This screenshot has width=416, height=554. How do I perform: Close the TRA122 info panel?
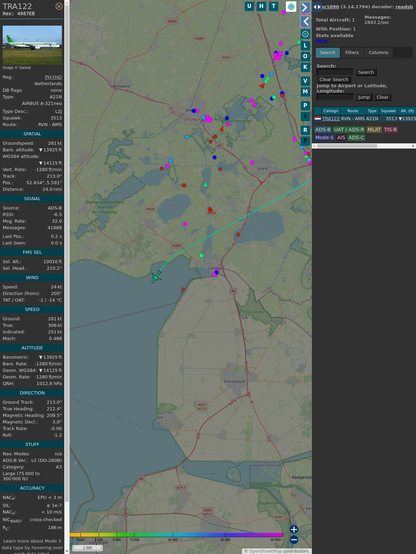click(x=59, y=6)
